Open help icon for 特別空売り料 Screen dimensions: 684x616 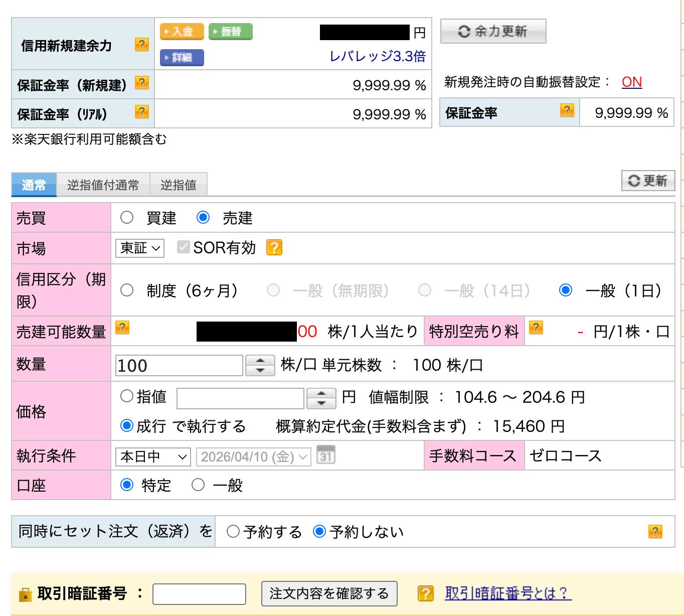click(536, 328)
